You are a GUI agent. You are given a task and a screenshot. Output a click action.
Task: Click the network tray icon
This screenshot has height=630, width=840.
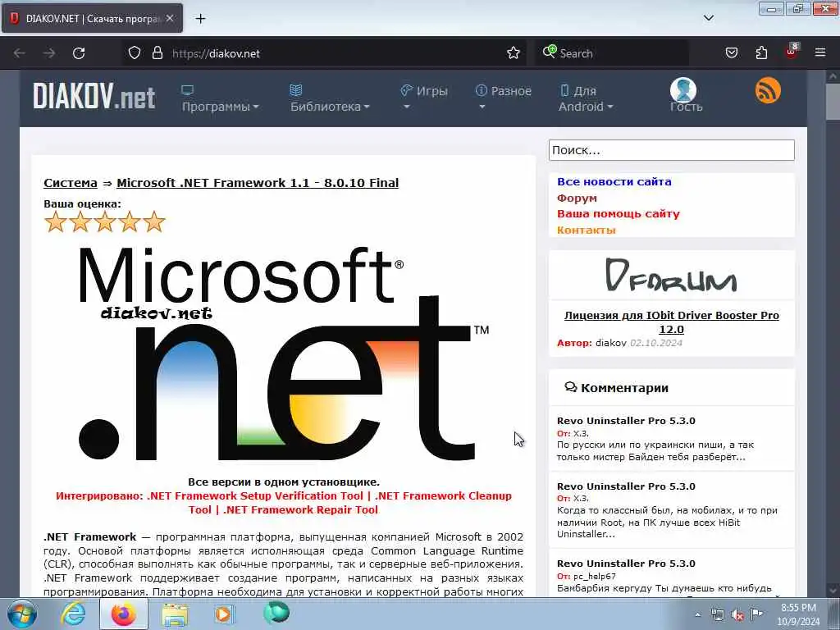[x=717, y=615]
